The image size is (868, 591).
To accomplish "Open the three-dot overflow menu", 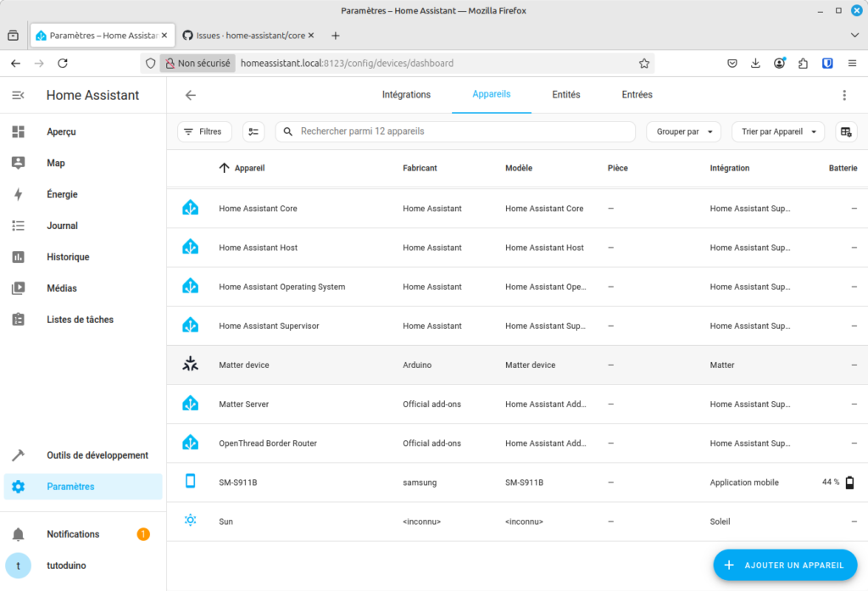I will [844, 95].
